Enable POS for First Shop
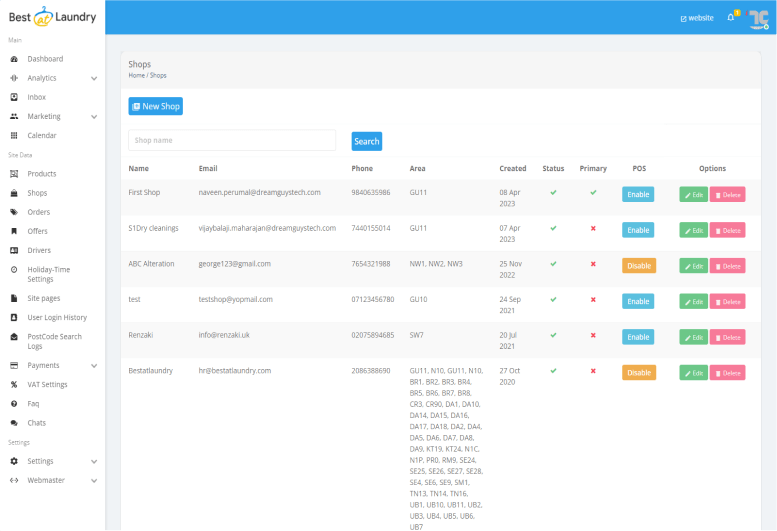 coord(638,194)
